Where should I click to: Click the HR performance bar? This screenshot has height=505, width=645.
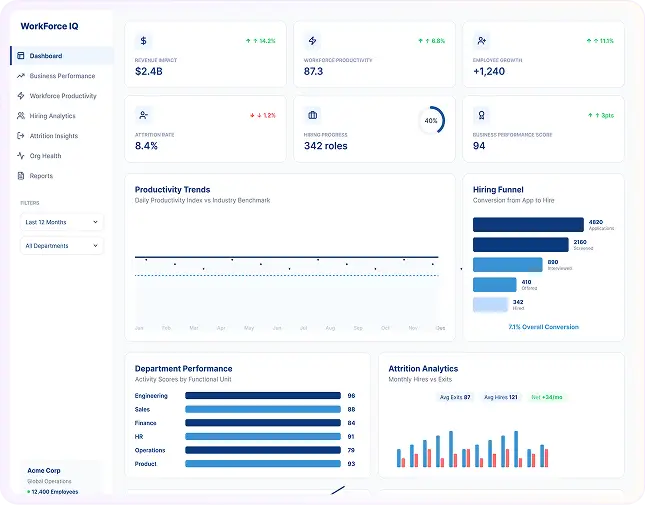point(263,436)
